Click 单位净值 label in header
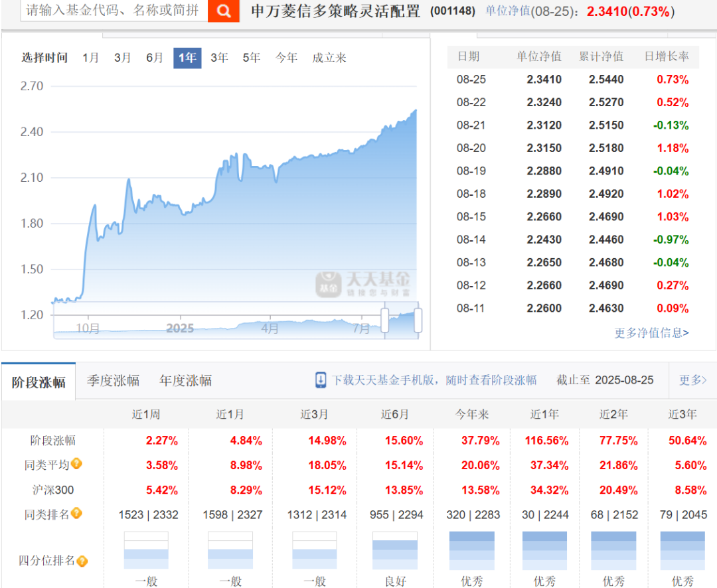This screenshot has width=717, height=588. tap(508, 11)
